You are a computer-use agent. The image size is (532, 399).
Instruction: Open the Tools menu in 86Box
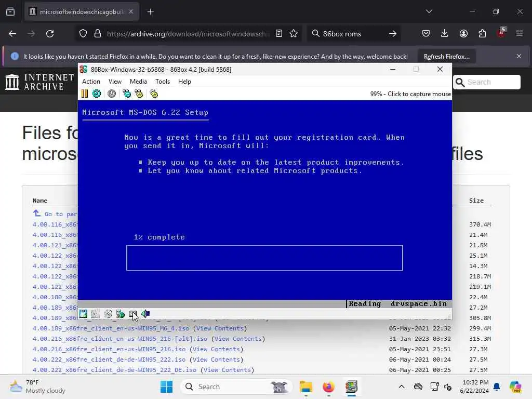pos(163,82)
